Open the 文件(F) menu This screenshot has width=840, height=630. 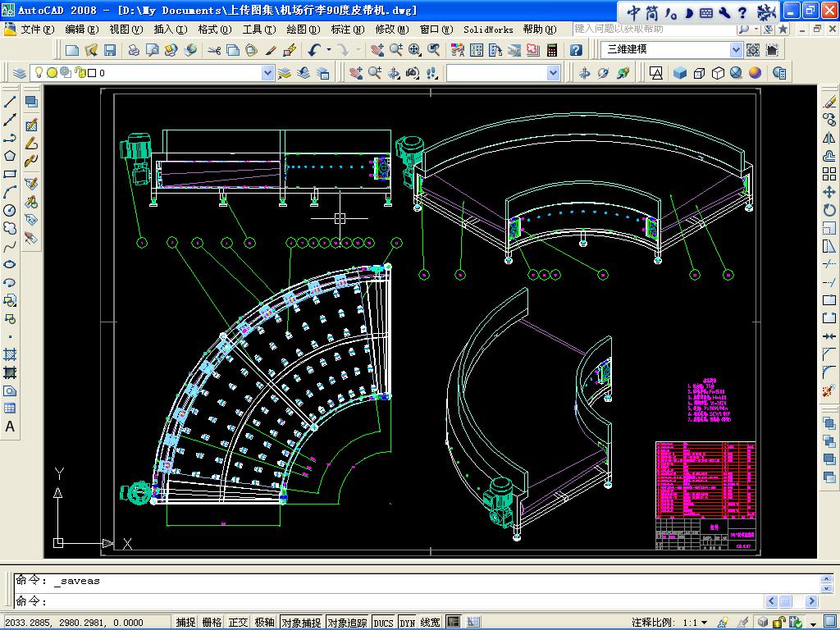tap(37, 30)
